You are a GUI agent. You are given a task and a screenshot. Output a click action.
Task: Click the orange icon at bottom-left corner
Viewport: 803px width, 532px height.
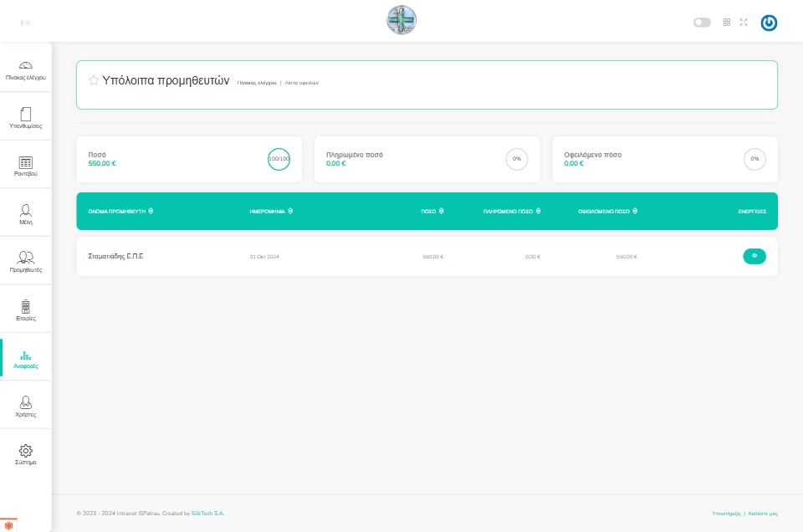pos(8,525)
